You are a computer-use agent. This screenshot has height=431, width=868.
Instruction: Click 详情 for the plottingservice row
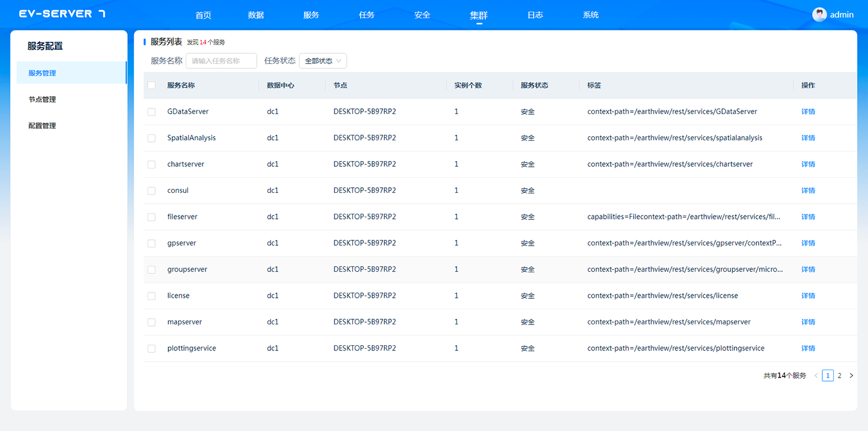pyautogui.click(x=808, y=348)
